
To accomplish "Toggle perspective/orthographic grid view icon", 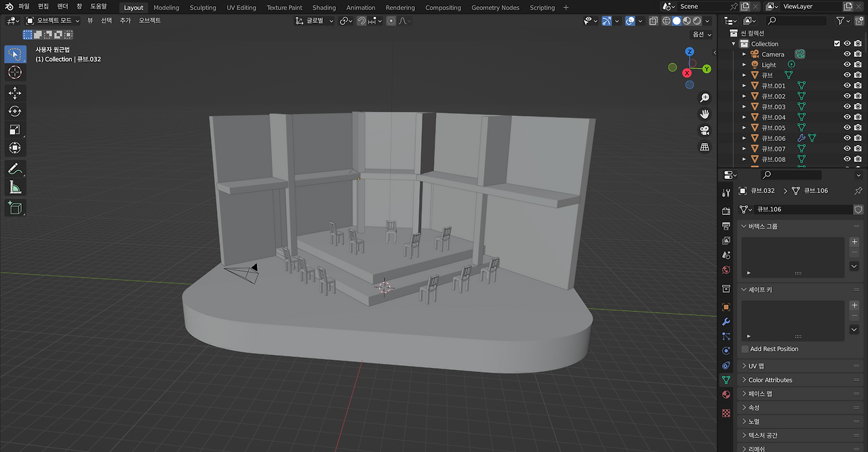I will [705, 147].
